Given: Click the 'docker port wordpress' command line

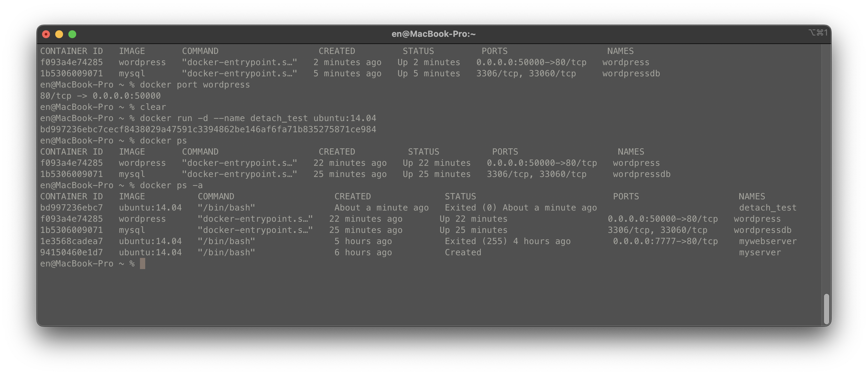Looking at the screenshot, I should point(195,85).
